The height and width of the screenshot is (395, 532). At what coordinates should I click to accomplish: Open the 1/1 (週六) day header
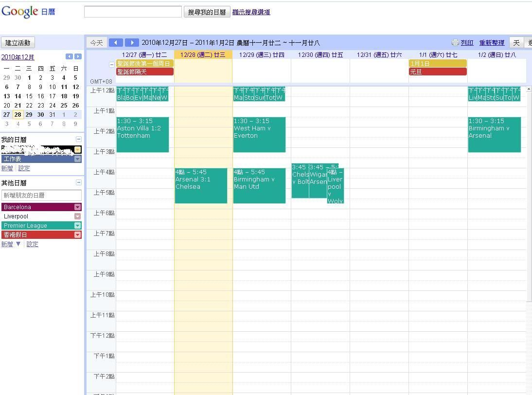coord(438,54)
